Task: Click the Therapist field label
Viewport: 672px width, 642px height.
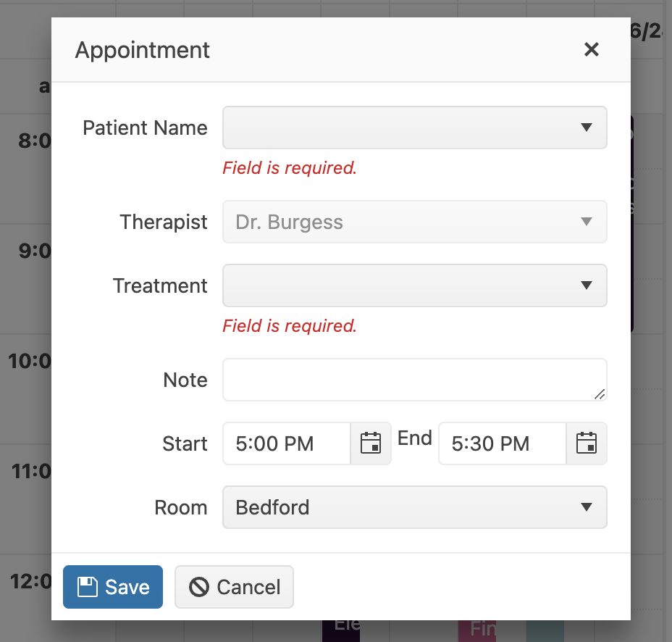Action: (x=164, y=222)
